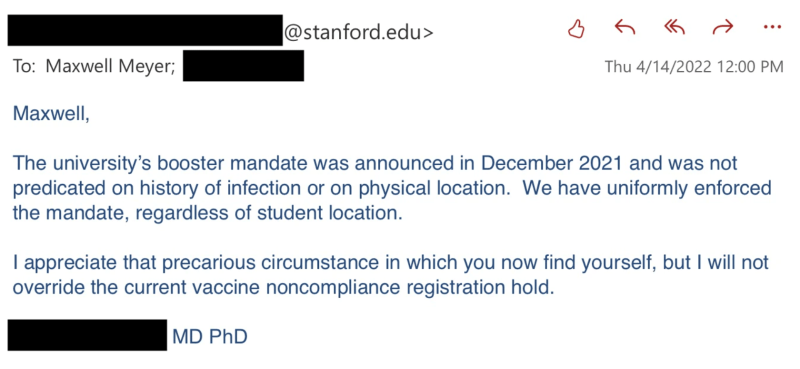This screenshot has width=800, height=369.
Task: Click the sender's @stanford.edu address
Action: [x=358, y=32]
